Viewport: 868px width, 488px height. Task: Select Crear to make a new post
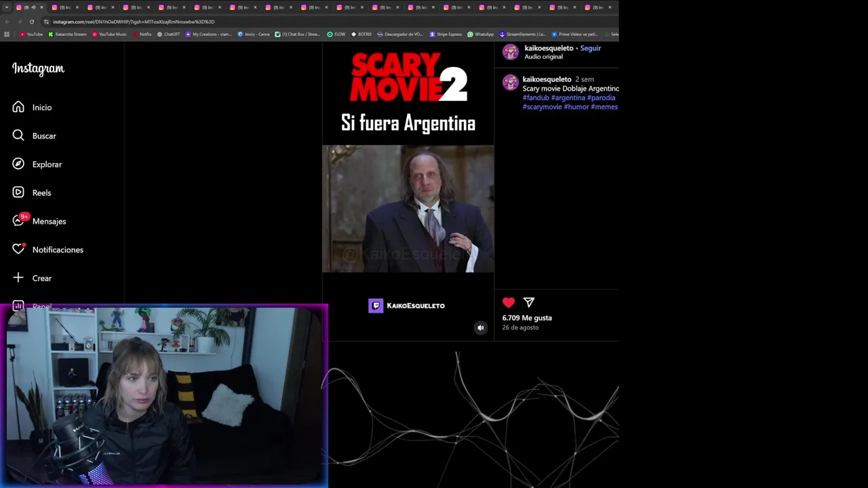click(x=31, y=278)
